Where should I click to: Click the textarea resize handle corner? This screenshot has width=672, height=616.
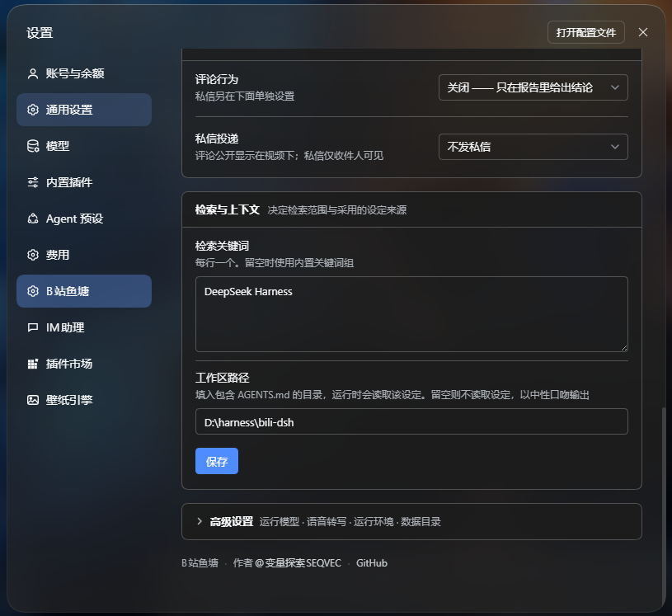coord(624,348)
